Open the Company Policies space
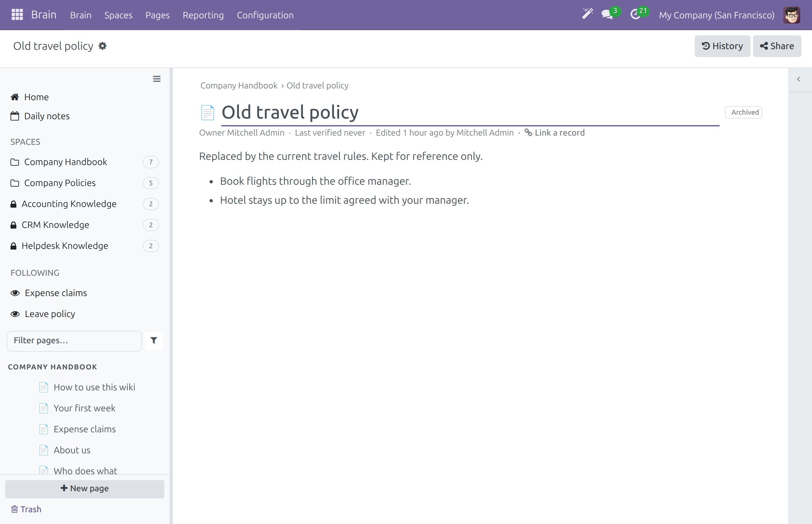The width and height of the screenshot is (812, 524). click(84, 183)
